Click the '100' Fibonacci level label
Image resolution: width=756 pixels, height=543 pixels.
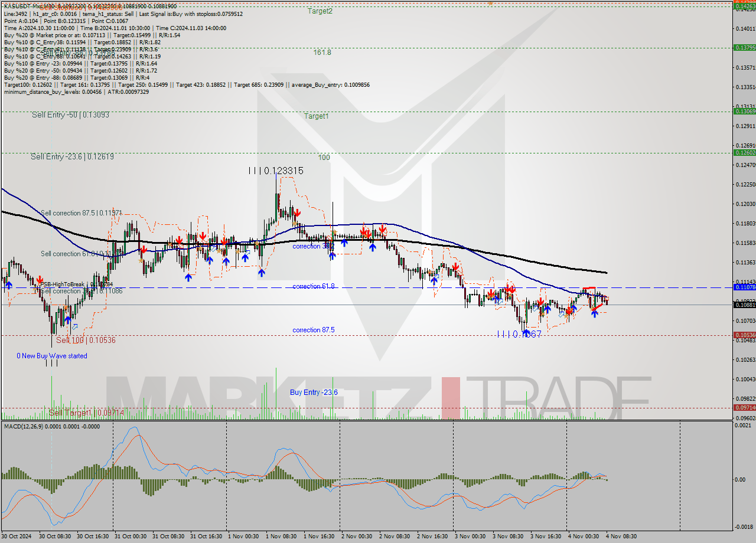[x=324, y=158]
